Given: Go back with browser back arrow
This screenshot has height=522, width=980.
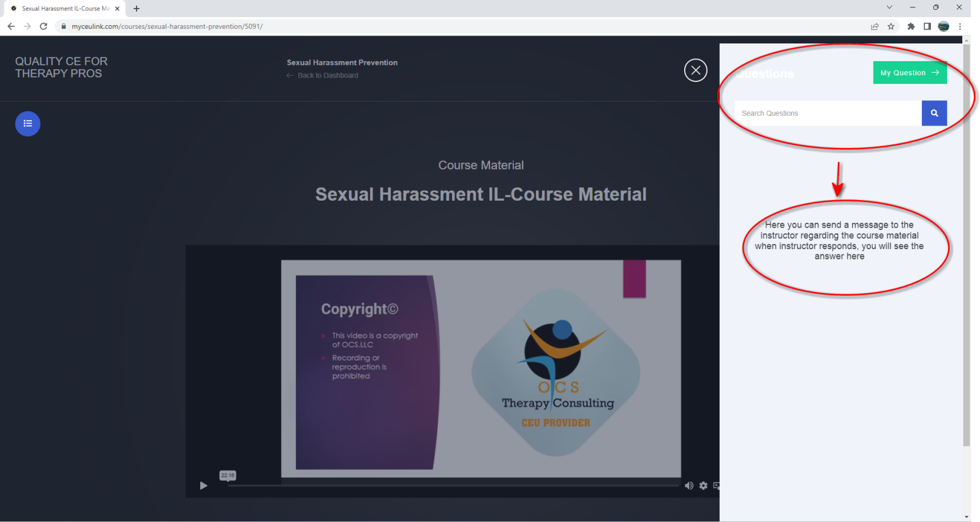Looking at the screenshot, I should click(x=11, y=26).
